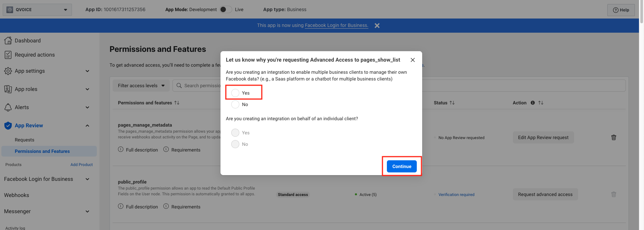Click the Standard access badge
644x230 pixels.
(x=293, y=195)
